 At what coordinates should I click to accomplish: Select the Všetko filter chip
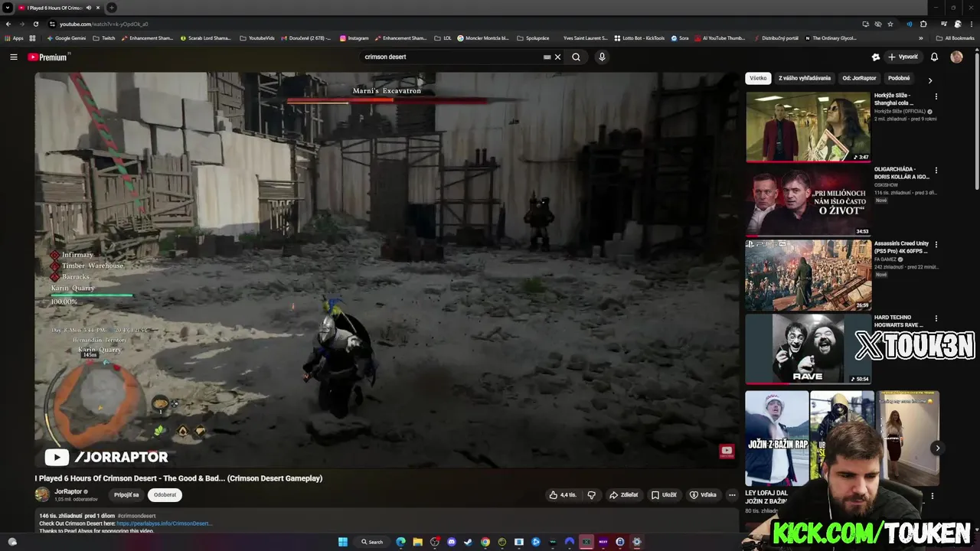(758, 78)
